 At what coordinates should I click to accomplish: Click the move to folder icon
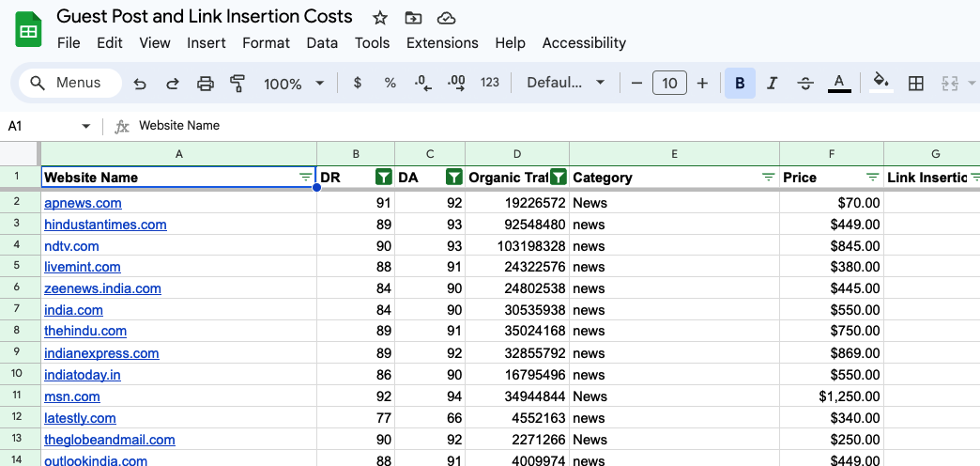point(413,18)
